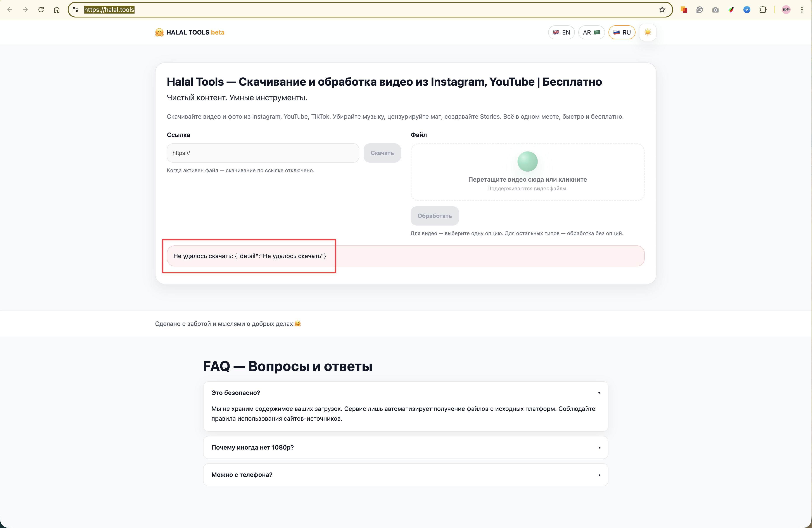Bookmark page with star icon
The width and height of the screenshot is (812, 528).
[662, 10]
